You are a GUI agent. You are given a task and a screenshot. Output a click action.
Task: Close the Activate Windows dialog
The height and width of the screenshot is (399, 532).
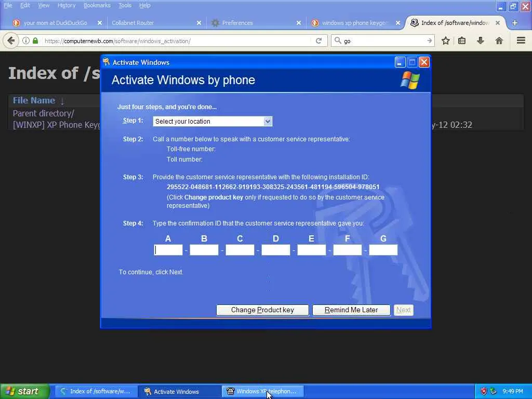click(424, 62)
